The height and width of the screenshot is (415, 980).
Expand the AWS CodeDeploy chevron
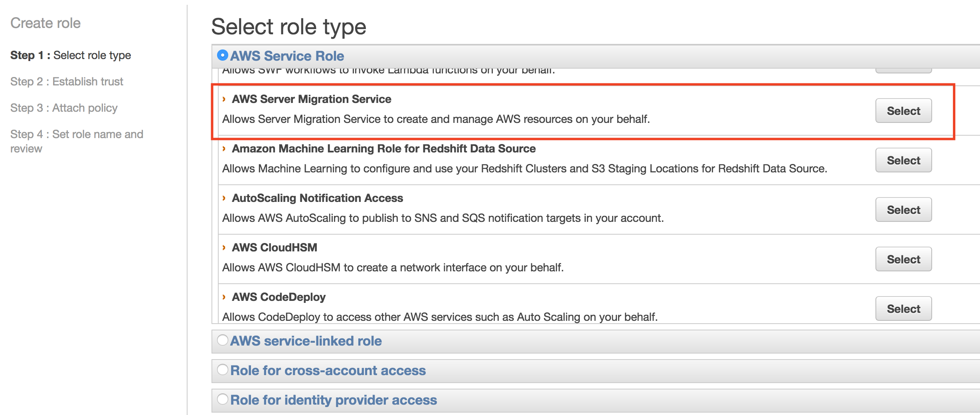pos(224,297)
